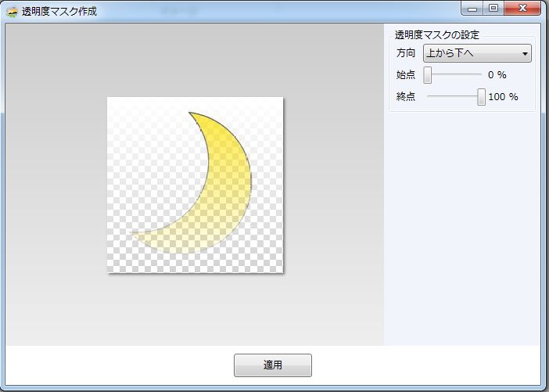Viewport: 549px width, 392px height.
Task: Click the 始点 label
Action: point(406,75)
